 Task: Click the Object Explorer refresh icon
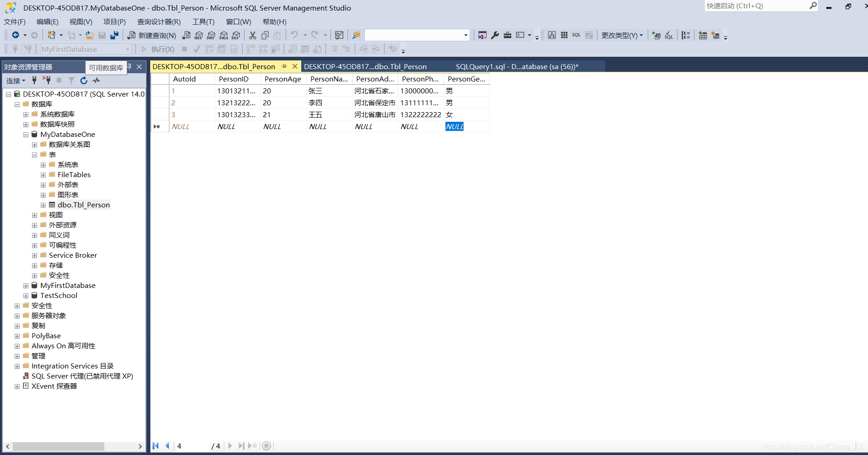click(84, 81)
